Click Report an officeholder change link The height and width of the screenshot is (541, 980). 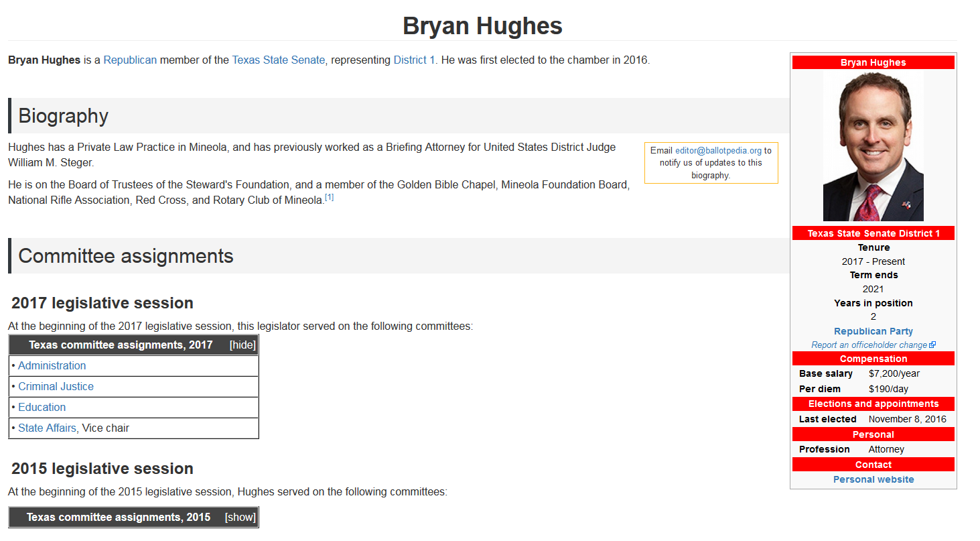point(869,345)
